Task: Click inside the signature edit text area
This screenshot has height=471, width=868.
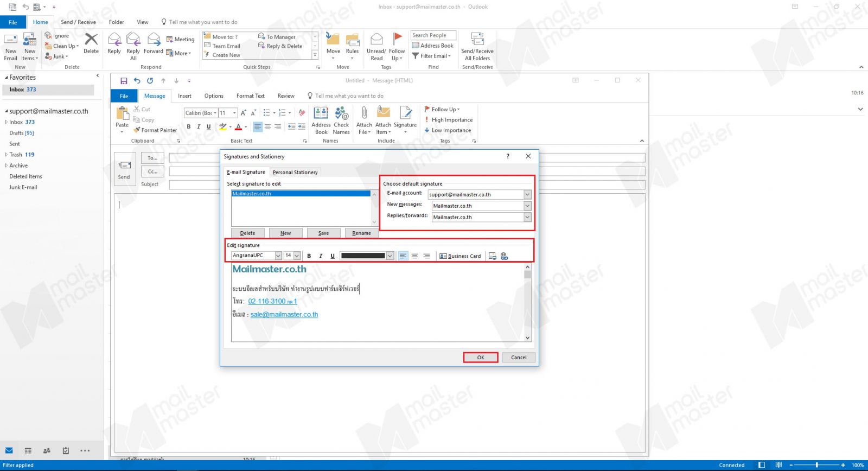Action: pos(378,303)
